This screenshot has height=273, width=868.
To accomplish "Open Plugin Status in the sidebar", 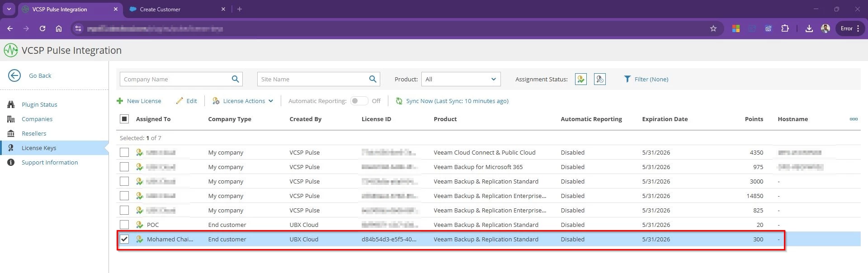I will [x=39, y=104].
